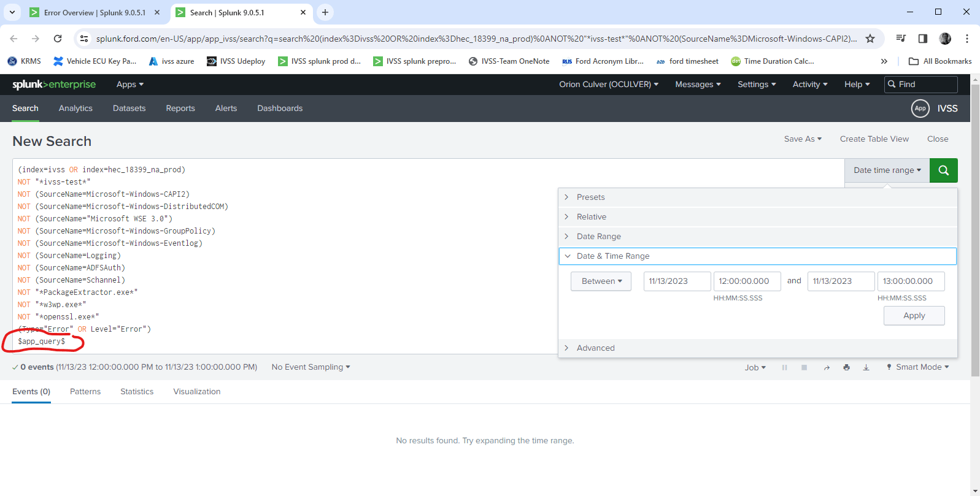Edit start date 11/13/2023 field
This screenshot has width=980, height=496.
click(x=677, y=281)
